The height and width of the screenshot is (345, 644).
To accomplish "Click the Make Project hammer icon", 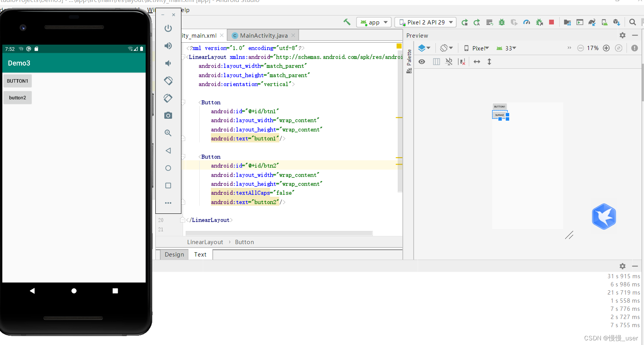I will pyautogui.click(x=347, y=22).
